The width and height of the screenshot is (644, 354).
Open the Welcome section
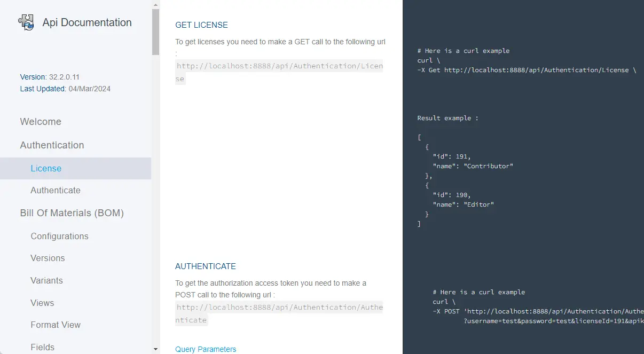pos(41,122)
